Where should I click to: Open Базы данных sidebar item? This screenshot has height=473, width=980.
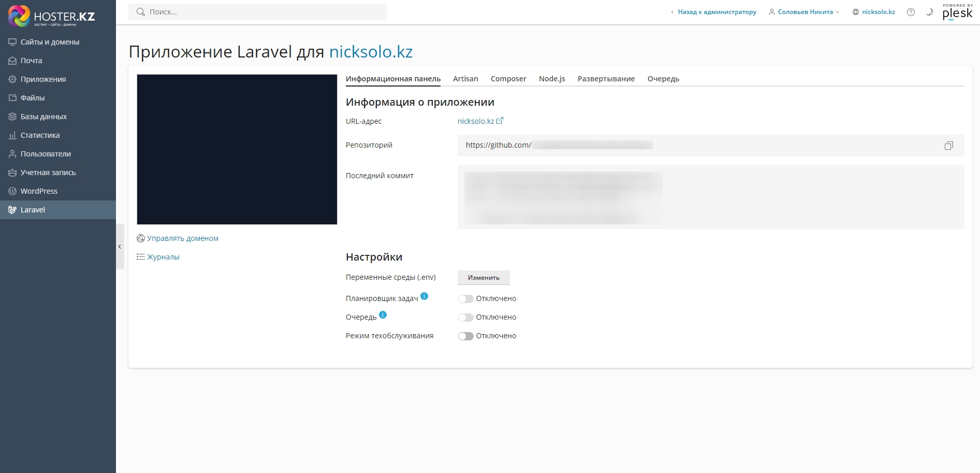click(x=58, y=117)
